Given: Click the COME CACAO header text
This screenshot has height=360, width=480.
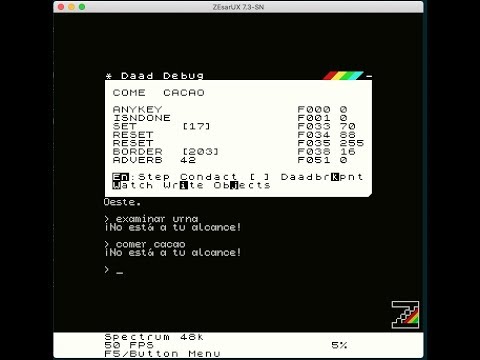Looking at the screenshot, I should click(159, 93).
